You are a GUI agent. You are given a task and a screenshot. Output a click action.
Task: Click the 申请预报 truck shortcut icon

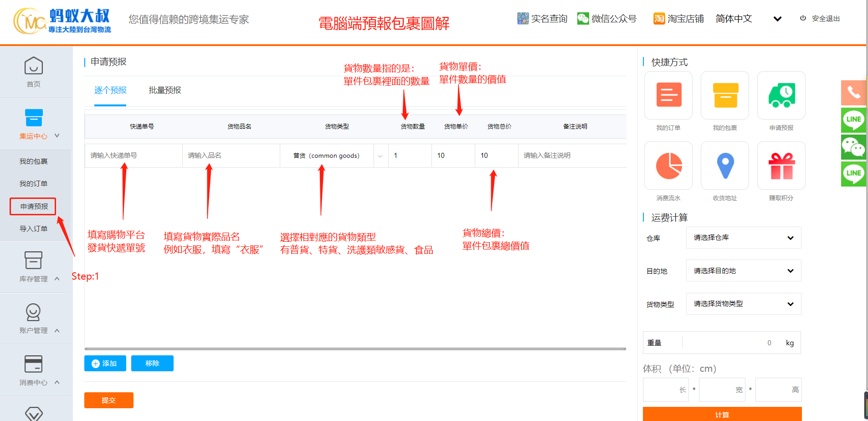781,95
